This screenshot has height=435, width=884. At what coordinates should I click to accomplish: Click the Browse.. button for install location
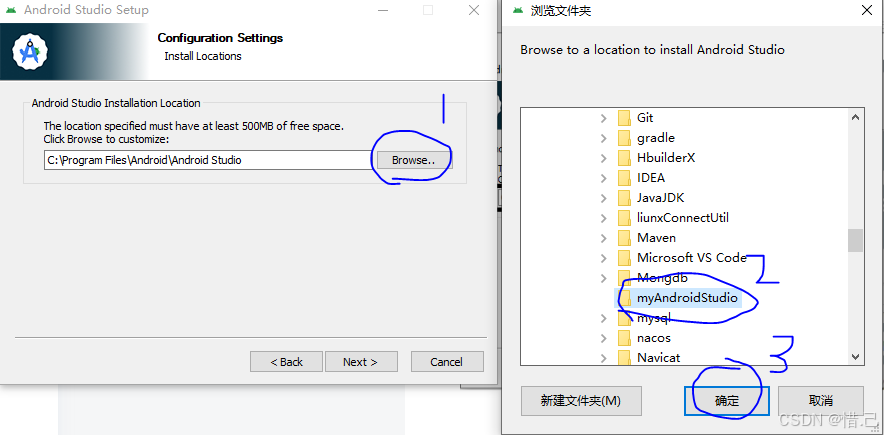pos(414,160)
